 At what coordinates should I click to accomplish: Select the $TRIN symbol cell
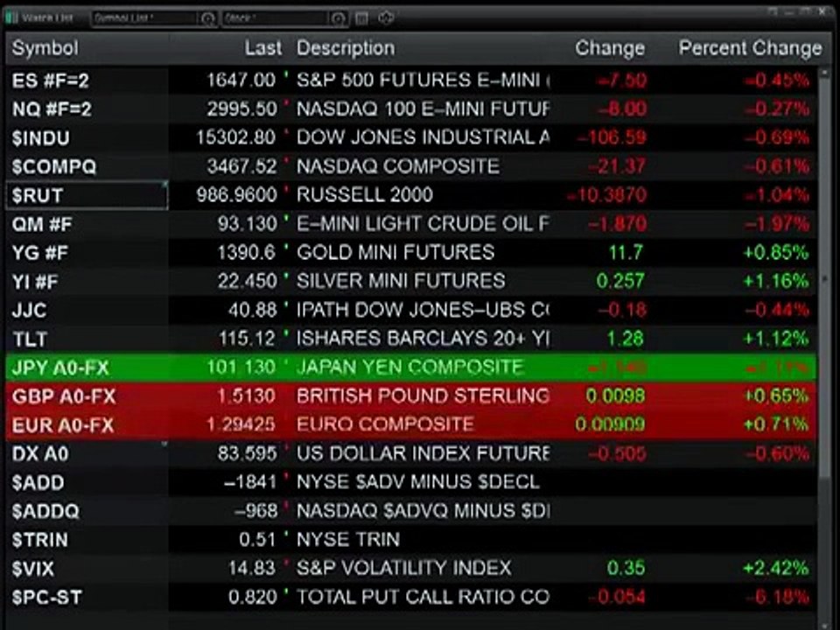click(87, 540)
